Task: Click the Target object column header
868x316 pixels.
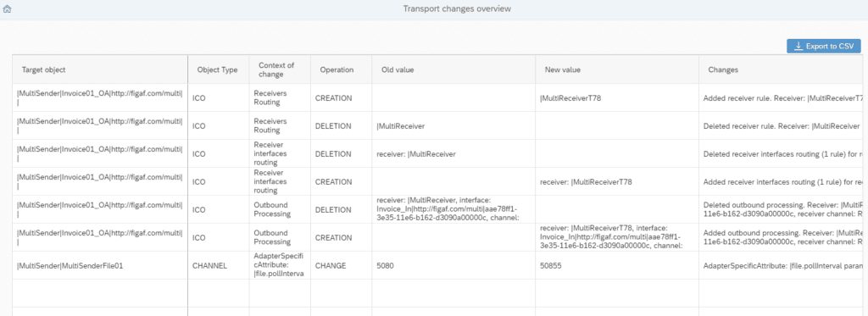Action: tap(100, 69)
